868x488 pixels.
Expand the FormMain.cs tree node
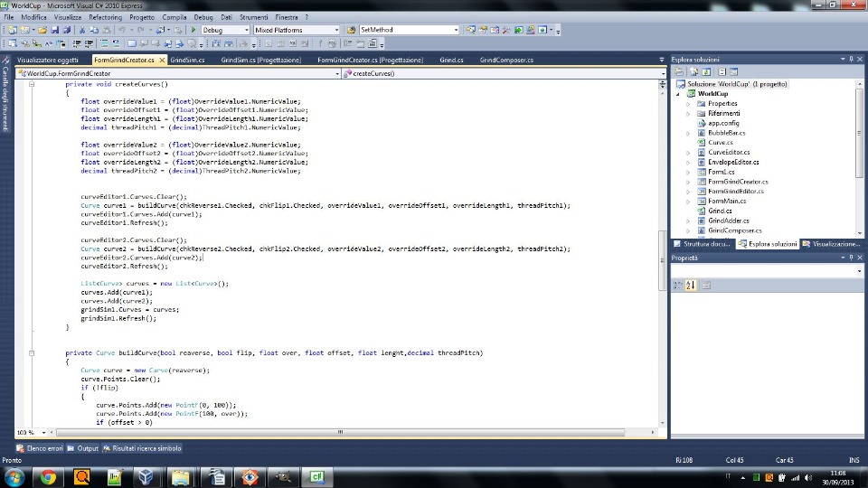click(688, 201)
